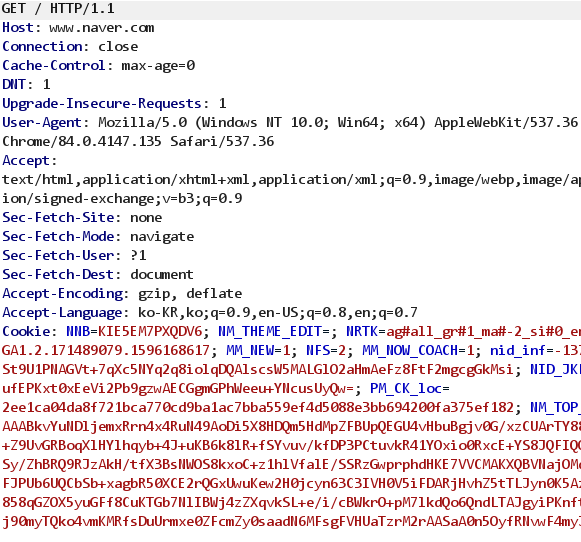Click the NRTK cookie name

362,331
